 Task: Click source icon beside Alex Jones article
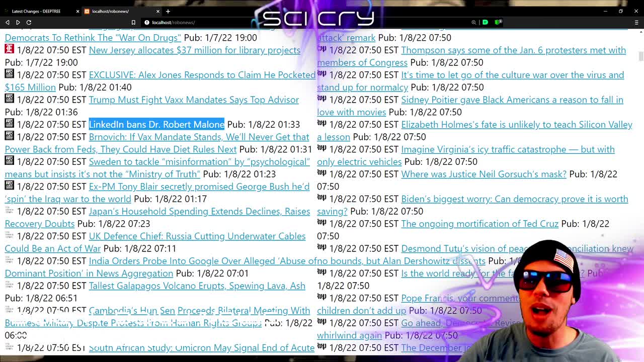pyautogui.click(x=9, y=73)
